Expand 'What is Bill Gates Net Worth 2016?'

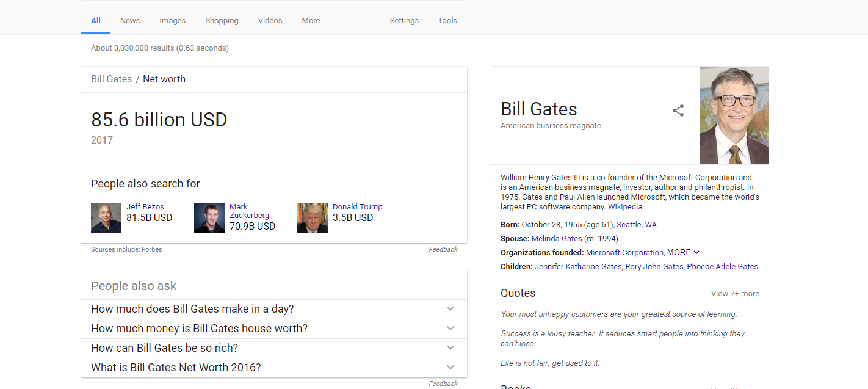450,368
